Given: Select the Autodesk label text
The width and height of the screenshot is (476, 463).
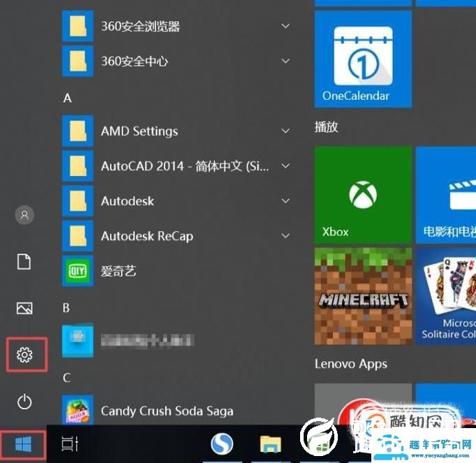Looking at the screenshot, I should tap(128, 201).
